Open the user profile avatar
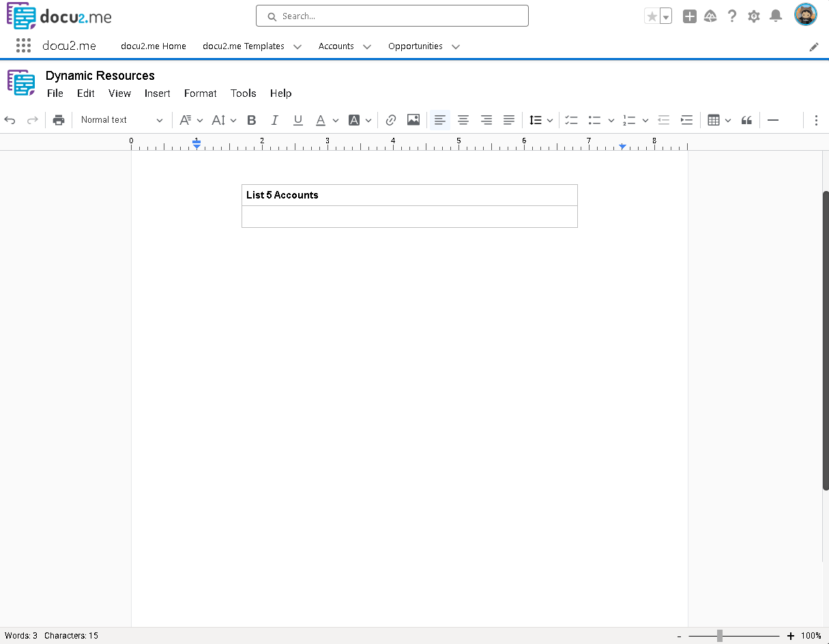This screenshot has height=644, width=829. pos(806,15)
